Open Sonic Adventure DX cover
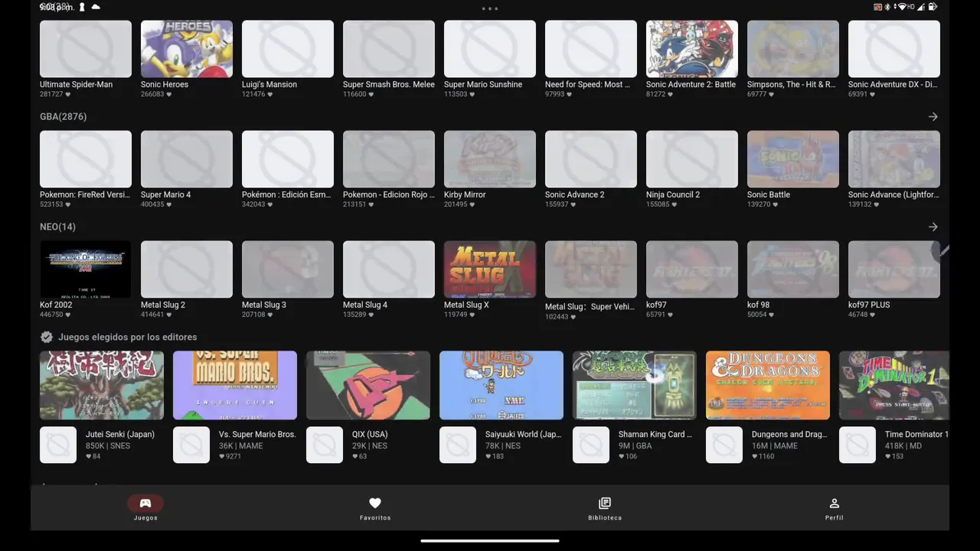 [x=894, y=49]
